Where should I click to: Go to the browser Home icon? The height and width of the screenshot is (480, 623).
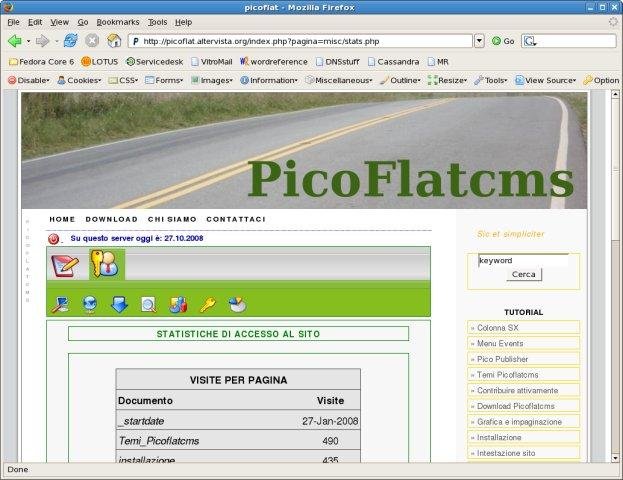[114, 41]
